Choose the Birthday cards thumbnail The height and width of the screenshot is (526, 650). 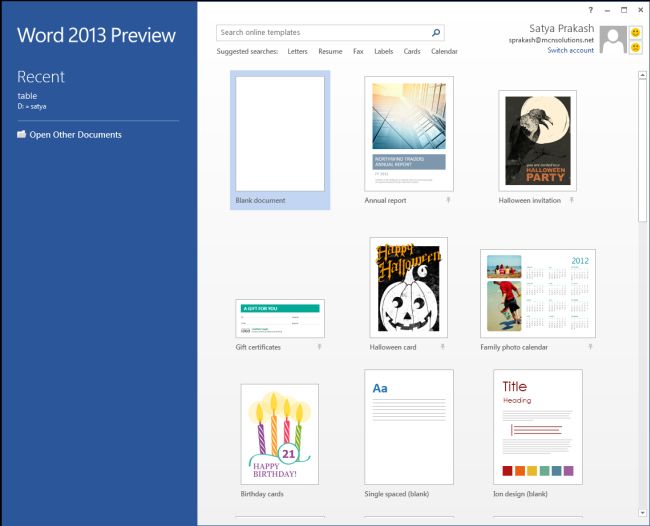tap(280, 434)
